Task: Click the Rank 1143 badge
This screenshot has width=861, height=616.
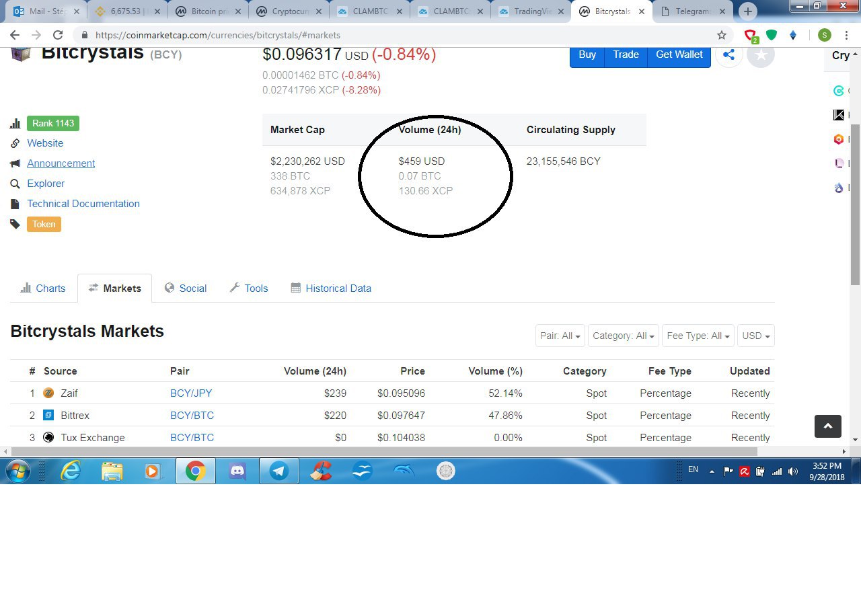Action: pyautogui.click(x=53, y=123)
